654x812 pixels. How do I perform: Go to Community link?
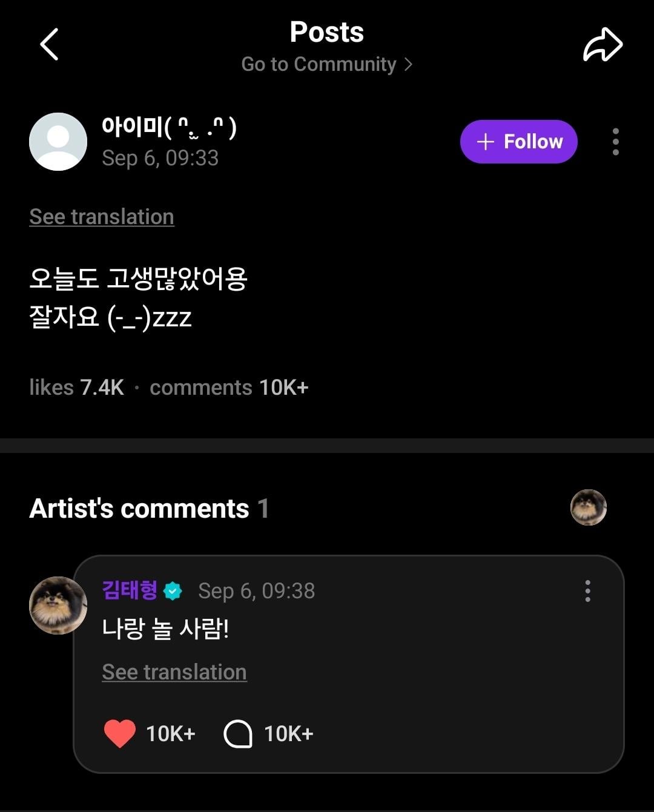tap(319, 64)
